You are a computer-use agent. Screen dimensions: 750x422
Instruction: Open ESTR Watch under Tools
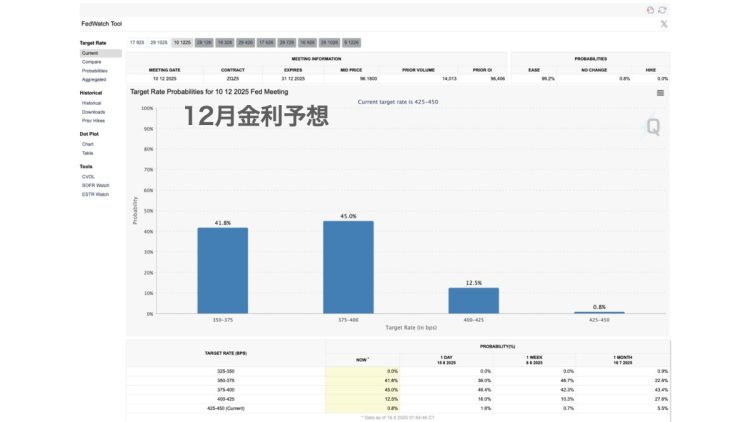point(95,194)
